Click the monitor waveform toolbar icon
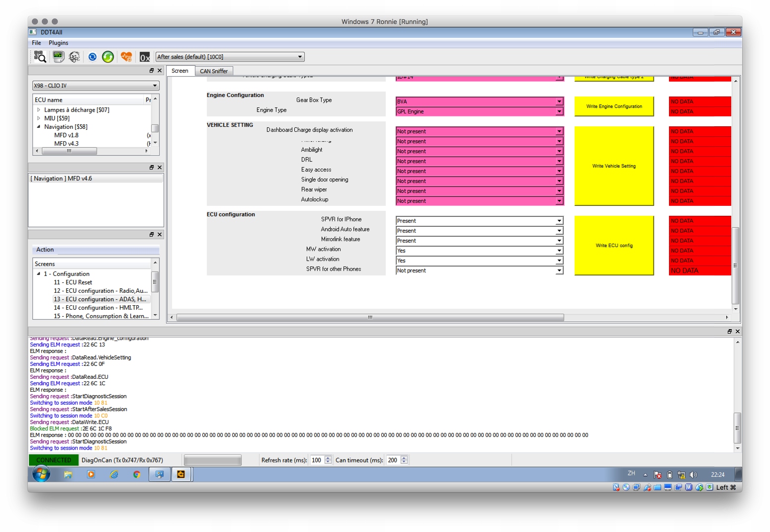Image resolution: width=770 pixels, height=532 pixels. 58,57
